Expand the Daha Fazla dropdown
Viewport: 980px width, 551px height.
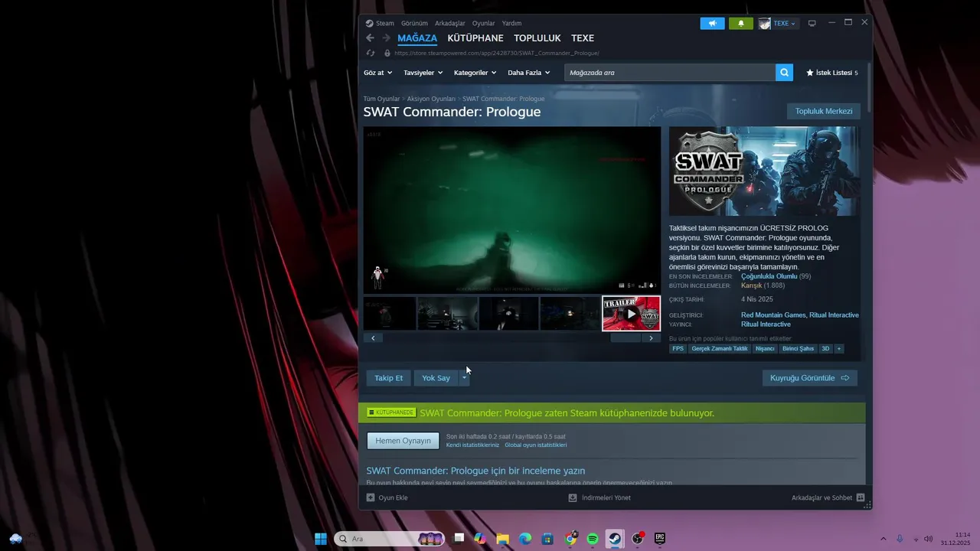[x=529, y=73]
